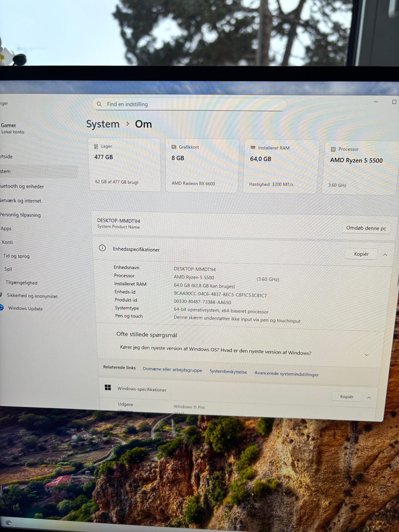Select Apps in the sidebar
This screenshot has width=399, height=532.
6,229
